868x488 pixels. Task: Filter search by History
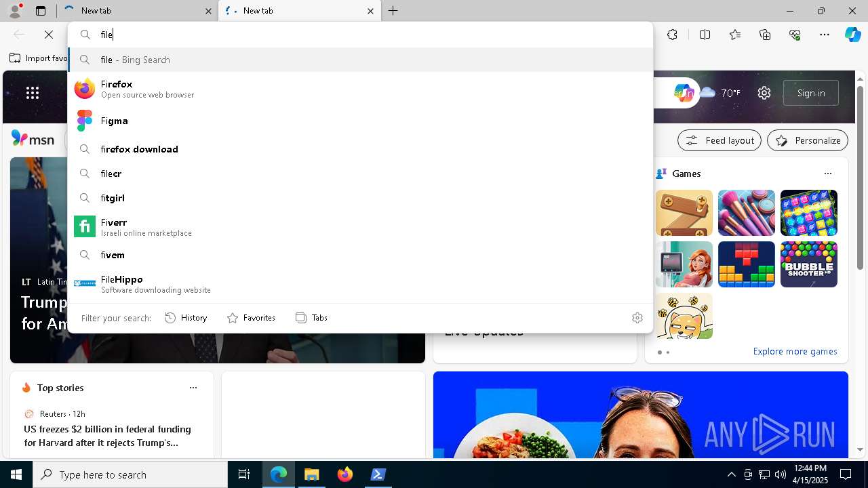click(186, 317)
